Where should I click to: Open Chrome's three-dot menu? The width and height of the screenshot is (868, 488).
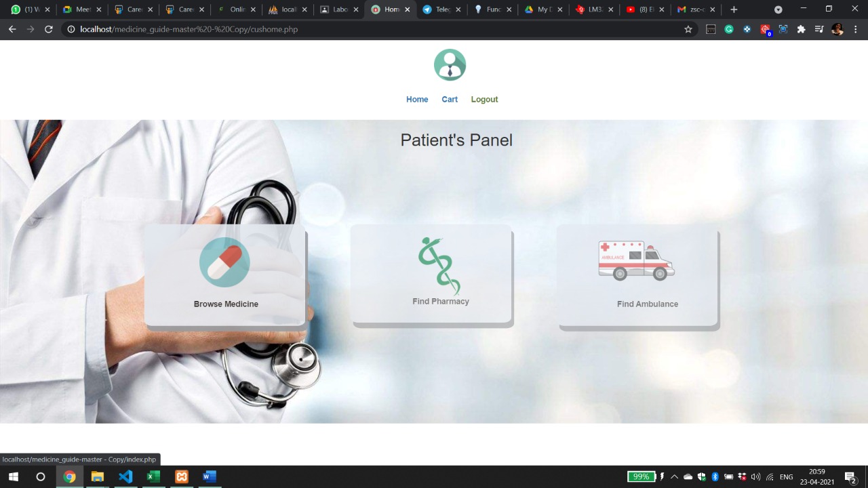(856, 29)
